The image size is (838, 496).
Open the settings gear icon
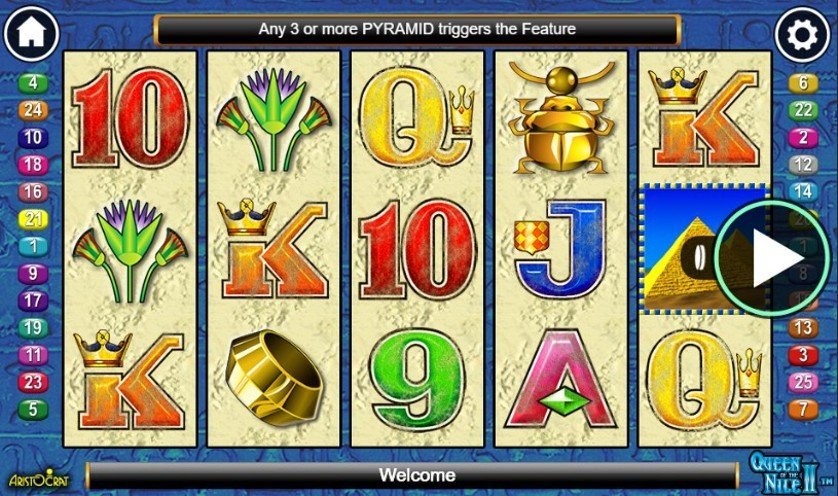[803, 35]
